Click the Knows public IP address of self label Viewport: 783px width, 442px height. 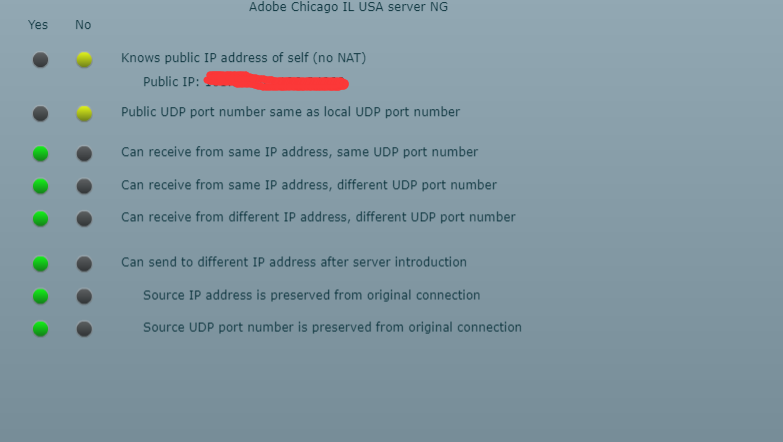[243, 58]
